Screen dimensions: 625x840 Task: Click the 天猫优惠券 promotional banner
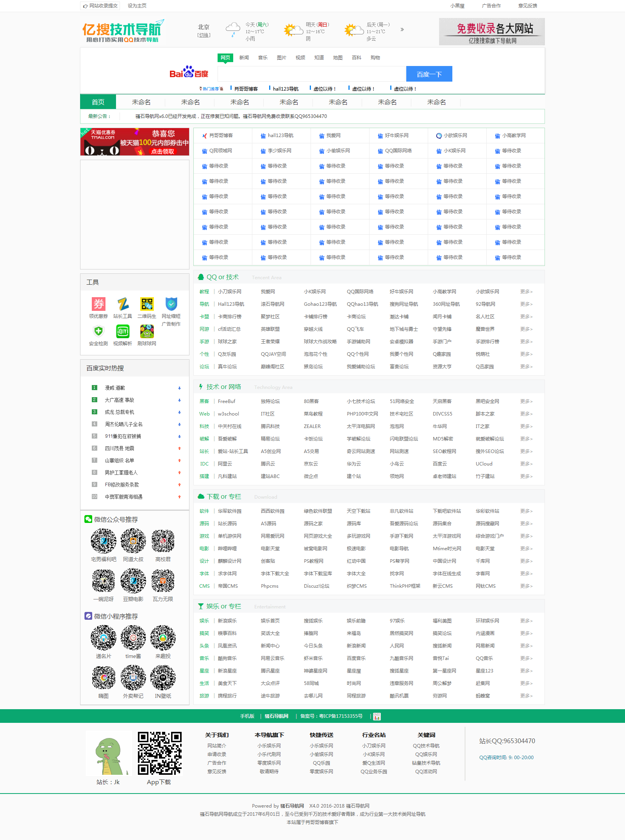(135, 142)
